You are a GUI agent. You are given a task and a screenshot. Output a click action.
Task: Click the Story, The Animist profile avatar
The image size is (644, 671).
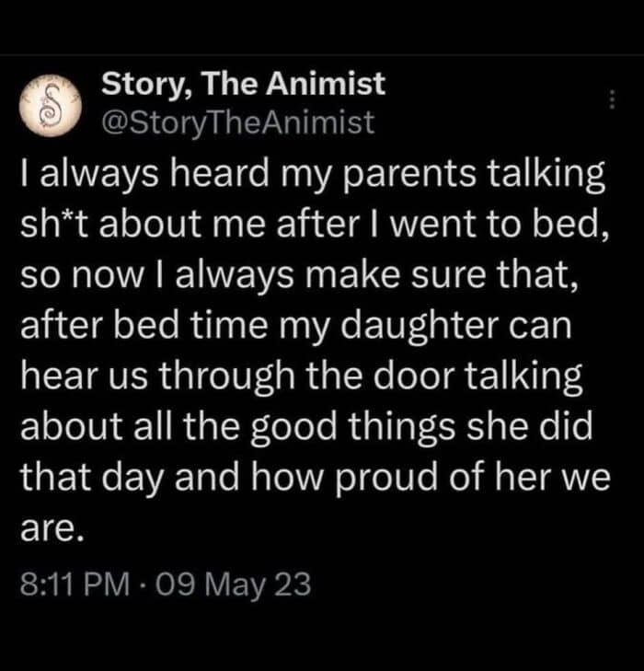point(51,105)
